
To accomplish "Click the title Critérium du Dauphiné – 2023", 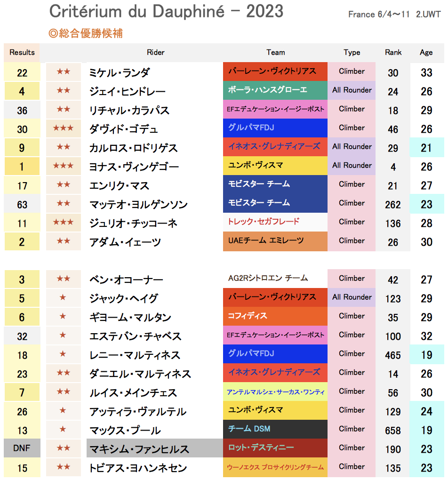I will click(x=166, y=12).
